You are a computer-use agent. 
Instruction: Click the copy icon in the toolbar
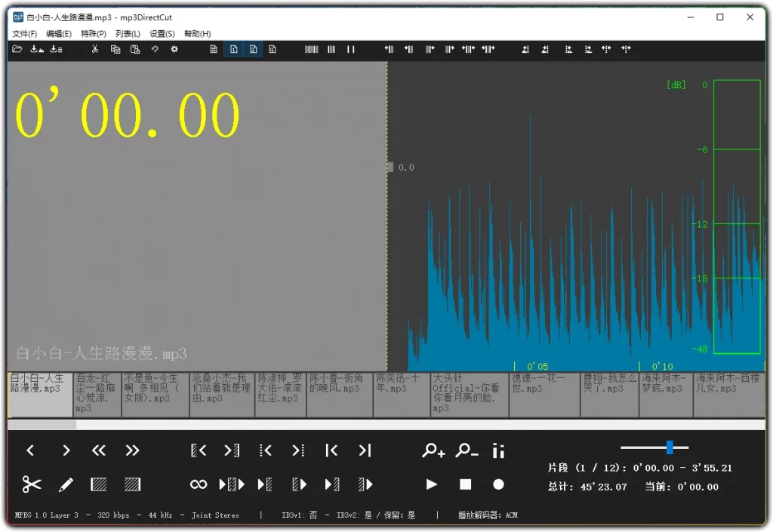(115, 49)
